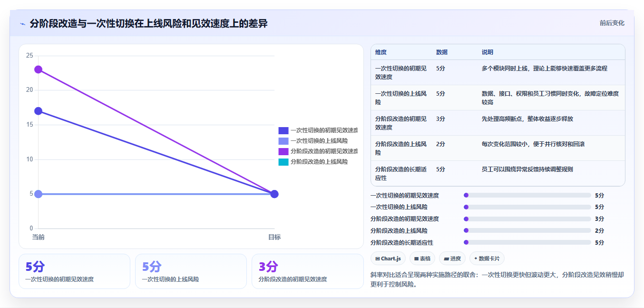Click legend label 分阶段改造的上线风险
The image size is (644, 308).
point(319,162)
